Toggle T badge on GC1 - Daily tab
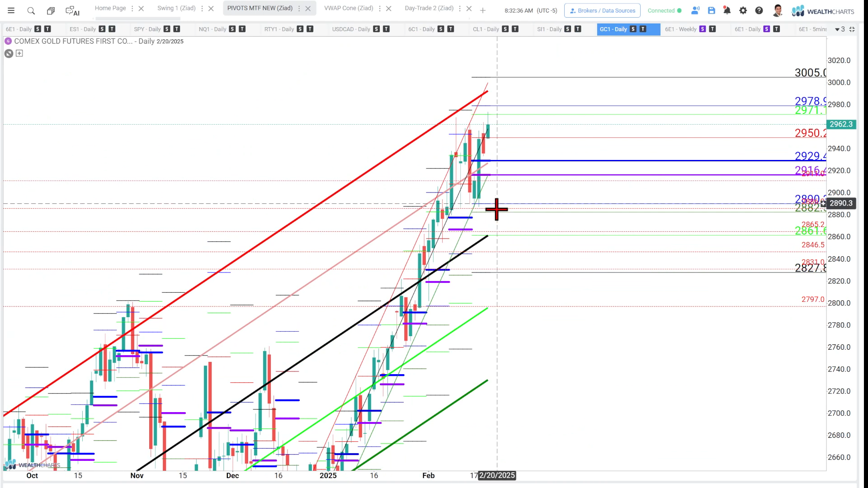The width and height of the screenshot is (868, 488). (x=643, y=29)
